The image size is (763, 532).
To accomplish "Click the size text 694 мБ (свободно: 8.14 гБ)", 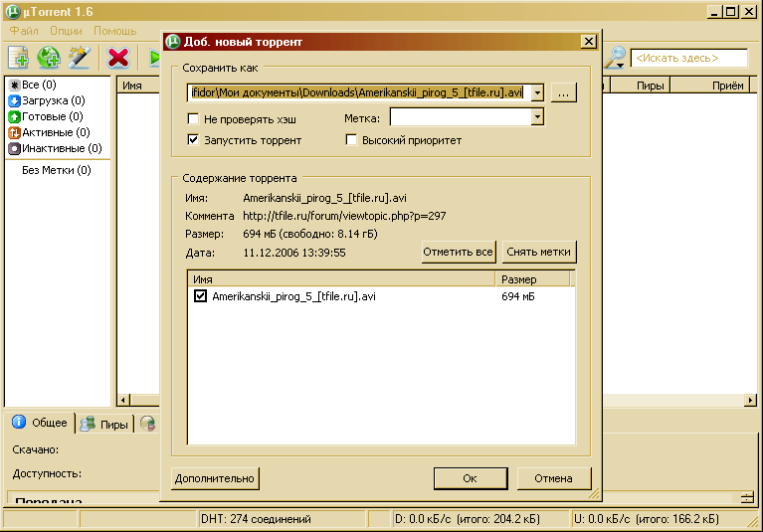I will (310, 234).
